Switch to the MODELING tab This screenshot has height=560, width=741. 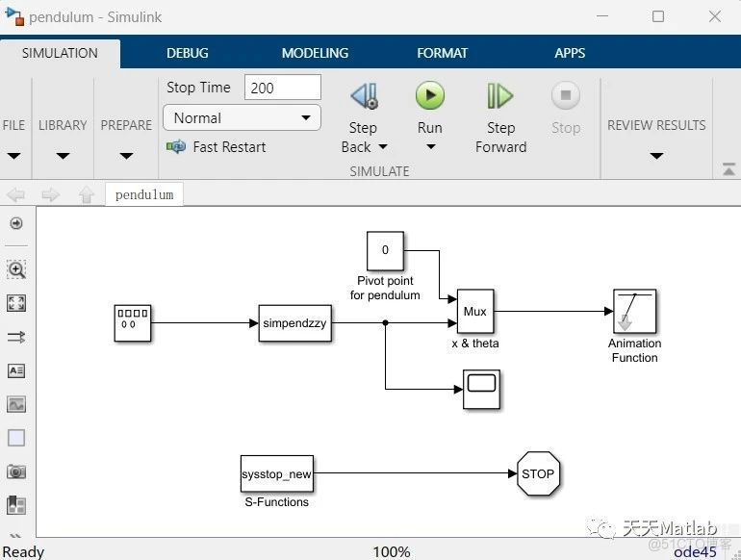click(316, 53)
